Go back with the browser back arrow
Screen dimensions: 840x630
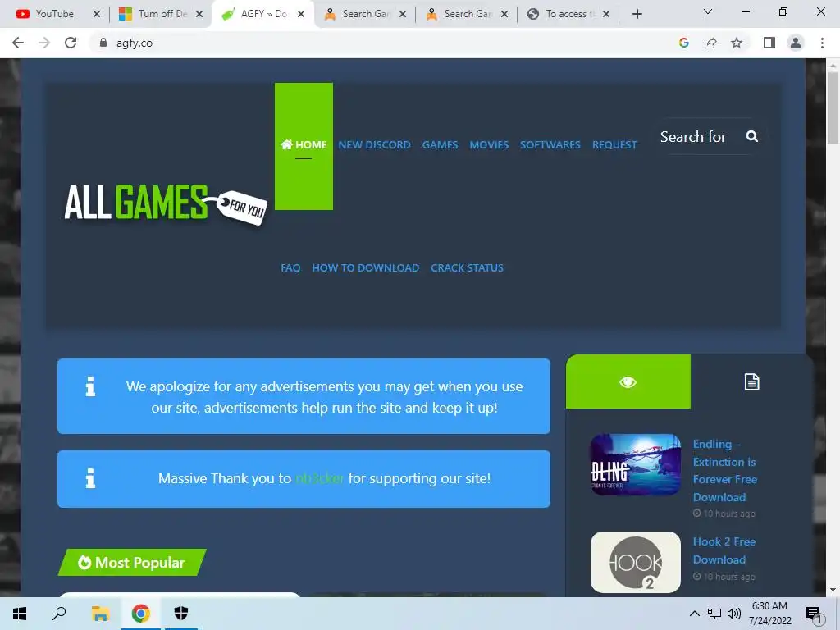click(18, 43)
